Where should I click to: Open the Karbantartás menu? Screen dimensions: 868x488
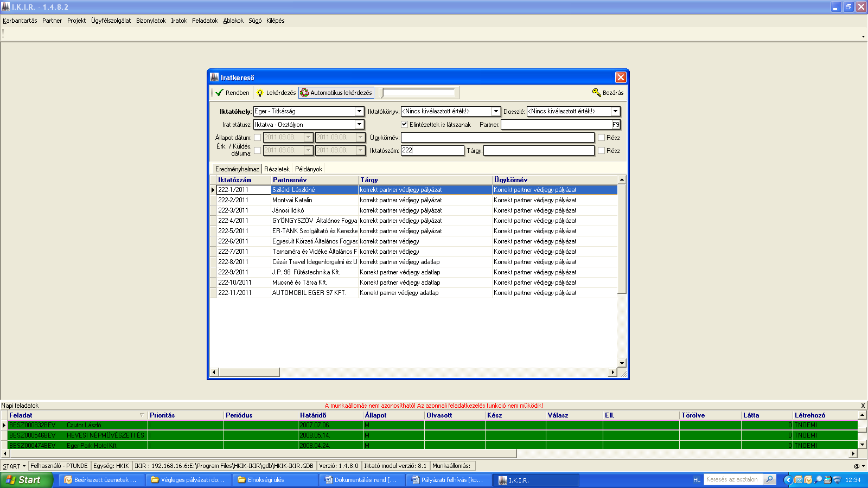[20, 21]
